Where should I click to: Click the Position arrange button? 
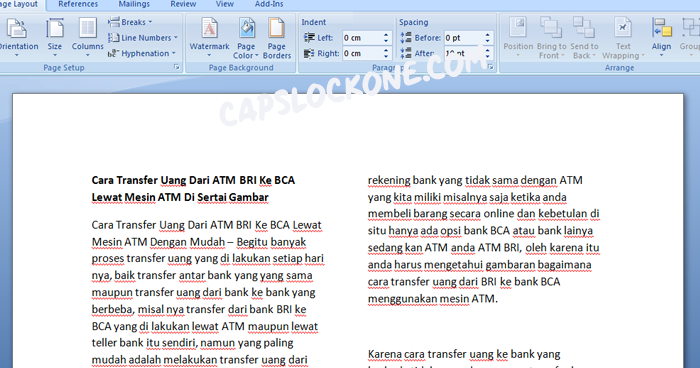tap(518, 38)
